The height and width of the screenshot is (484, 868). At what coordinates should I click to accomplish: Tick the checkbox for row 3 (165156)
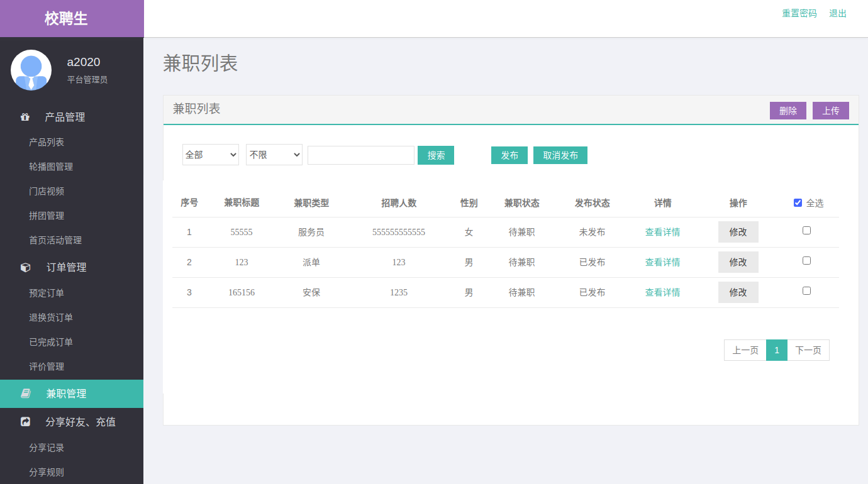click(x=806, y=291)
